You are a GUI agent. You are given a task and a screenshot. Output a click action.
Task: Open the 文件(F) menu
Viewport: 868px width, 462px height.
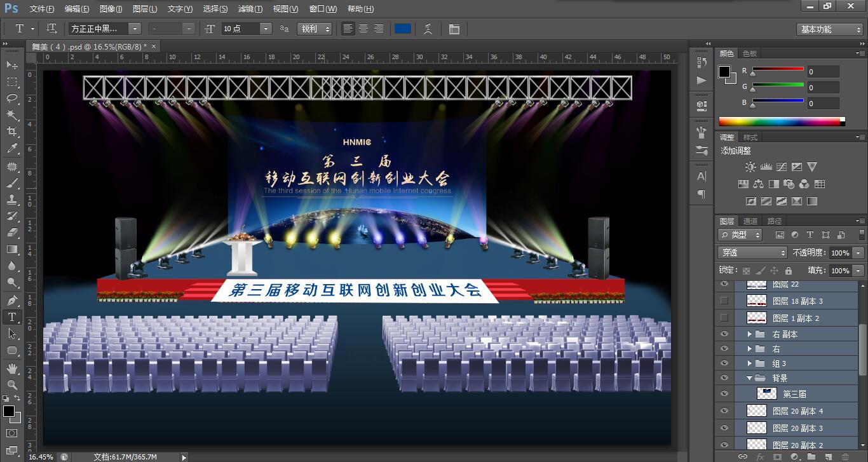[x=42, y=9]
